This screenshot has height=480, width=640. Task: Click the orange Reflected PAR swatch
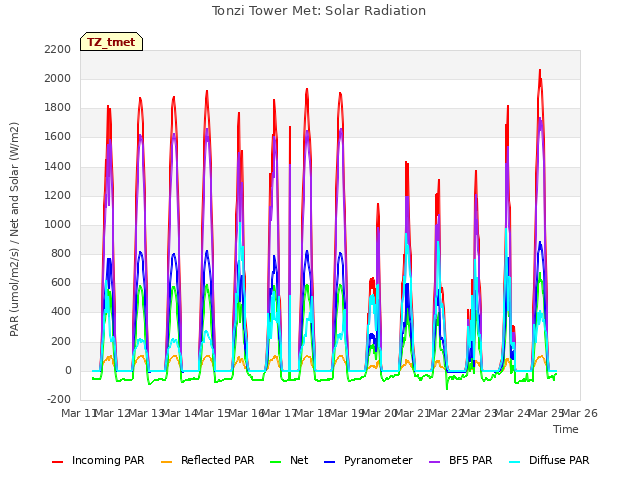(167, 462)
